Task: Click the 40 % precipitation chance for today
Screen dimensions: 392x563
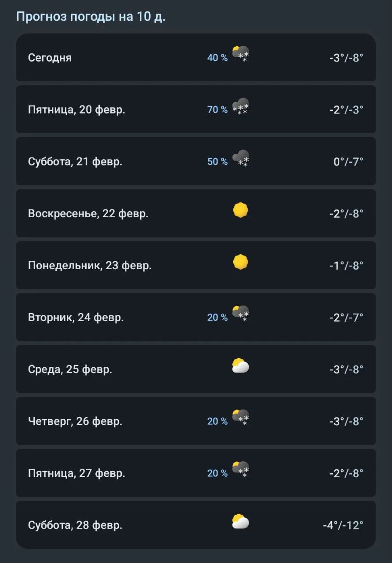Action: click(218, 58)
